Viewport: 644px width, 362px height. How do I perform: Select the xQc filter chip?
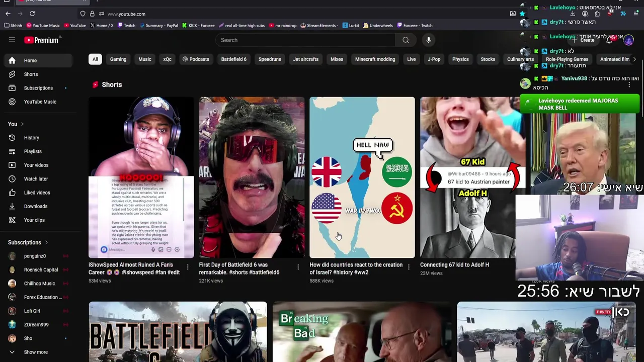click(x=168, y=59)
